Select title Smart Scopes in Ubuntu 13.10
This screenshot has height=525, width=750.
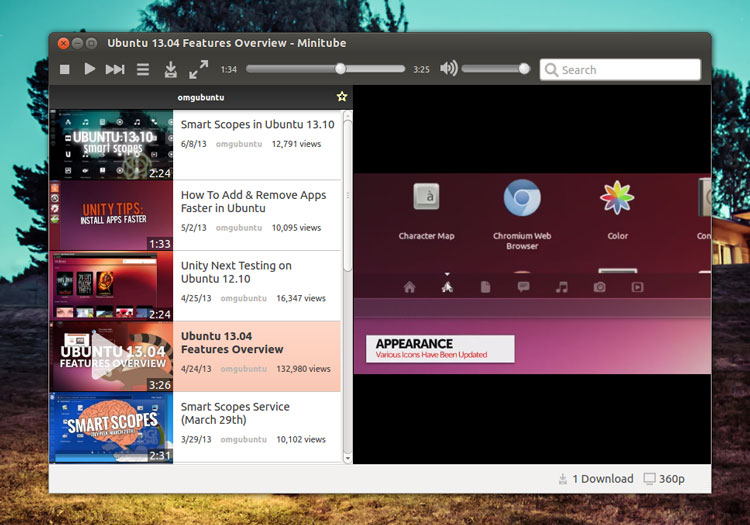(257, 125)
